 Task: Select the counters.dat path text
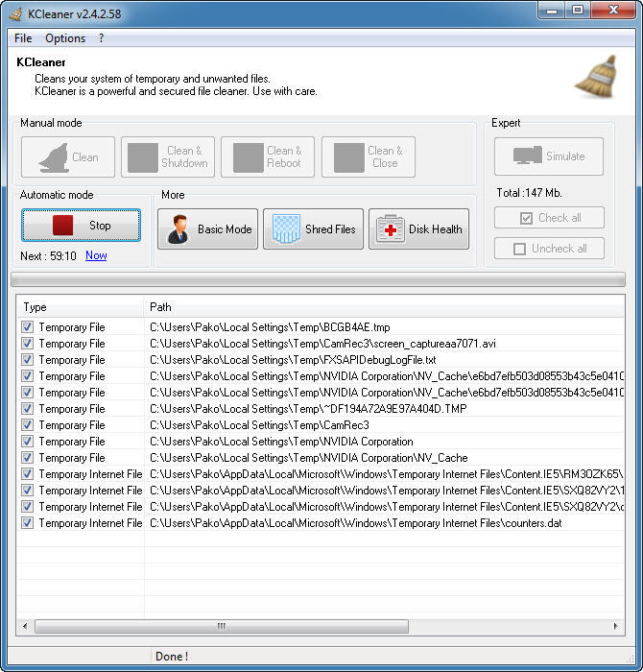coord(355,523)
